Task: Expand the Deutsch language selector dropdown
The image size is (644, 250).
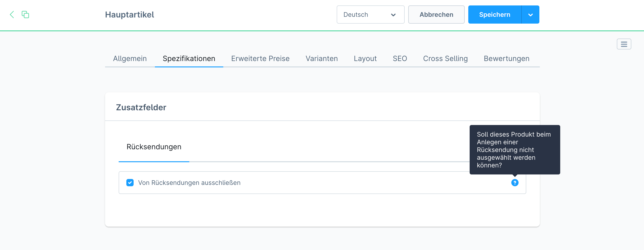Action: pos(392,15)
